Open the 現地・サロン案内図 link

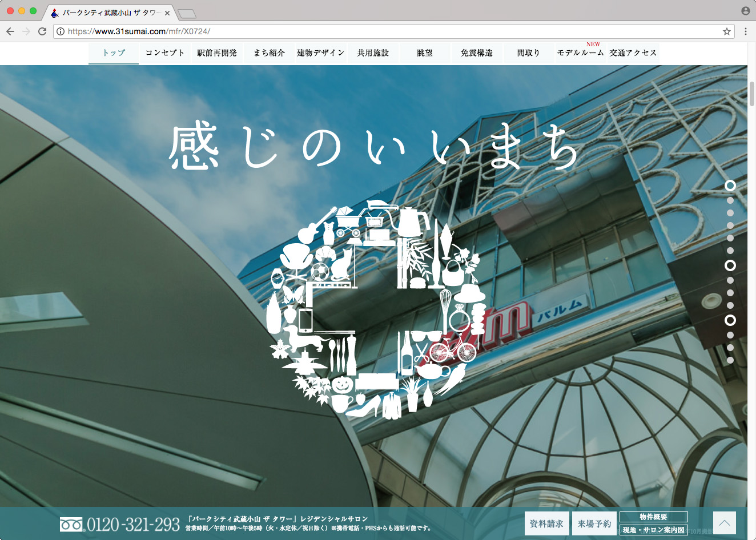(x=653, y=530)
